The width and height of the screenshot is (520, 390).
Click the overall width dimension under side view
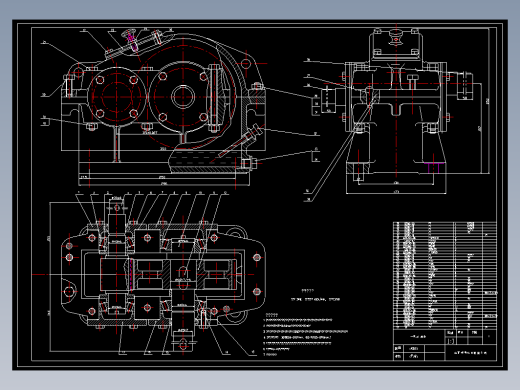[x=396, y=192]
